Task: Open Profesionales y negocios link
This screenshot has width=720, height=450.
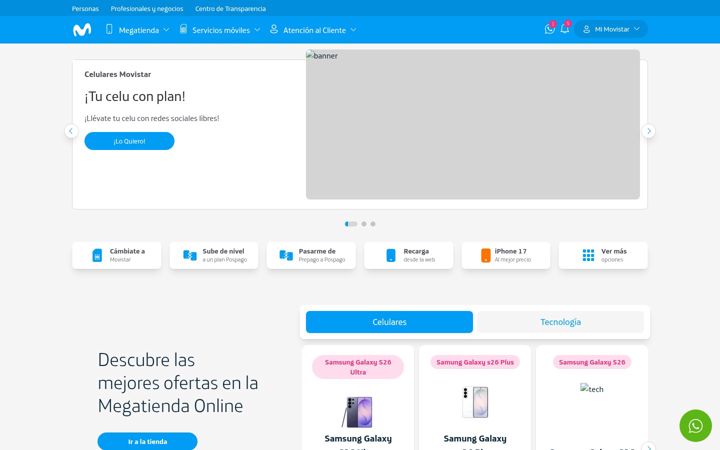Action: coord(147,9)
